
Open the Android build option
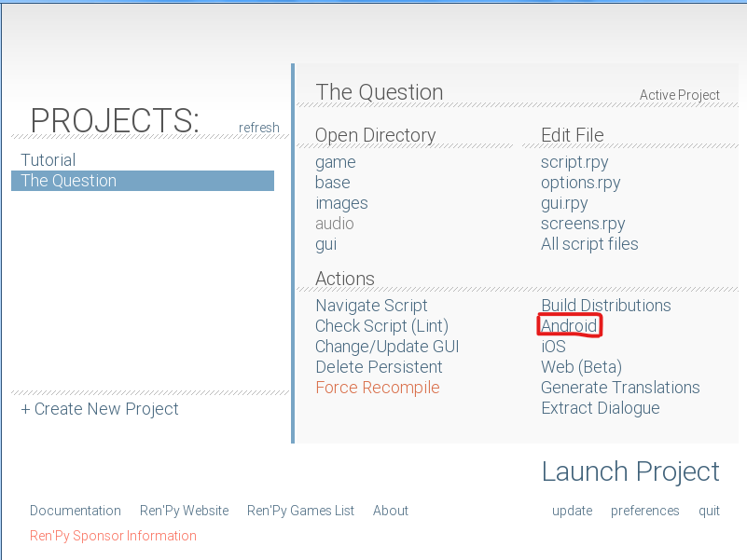[569, 326]
